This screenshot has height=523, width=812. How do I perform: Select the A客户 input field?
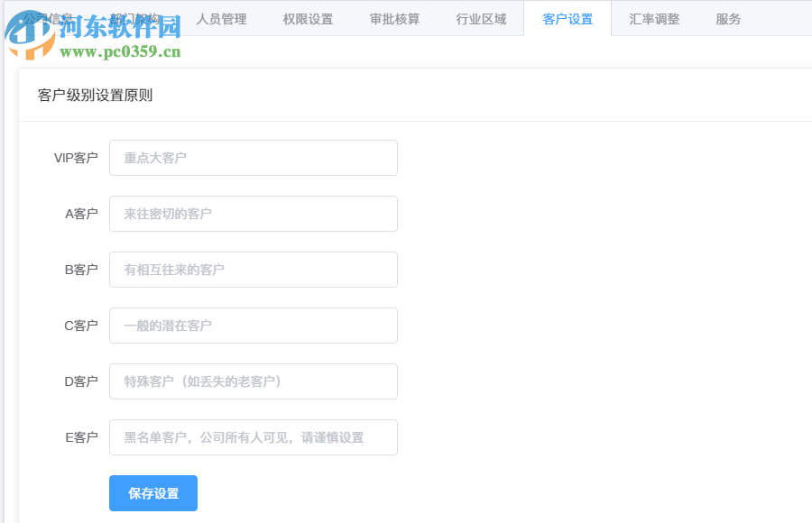click(x=253, y=214)
